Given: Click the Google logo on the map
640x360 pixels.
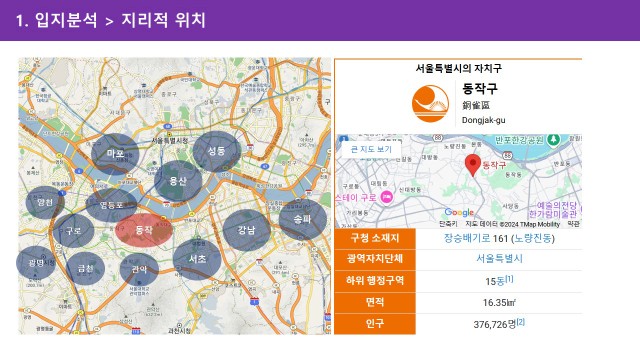Looking at the screenshot, I should [459, 212].
